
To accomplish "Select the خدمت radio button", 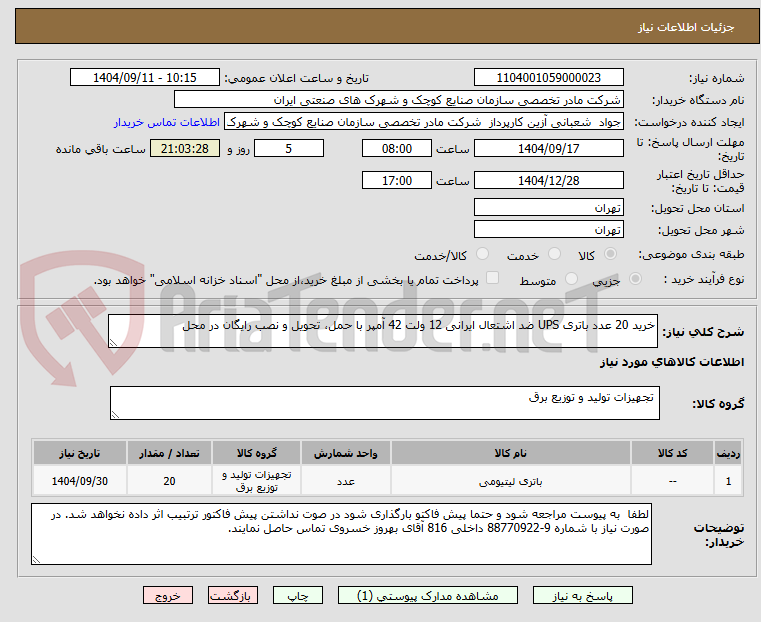I will (x=554, y=254).
